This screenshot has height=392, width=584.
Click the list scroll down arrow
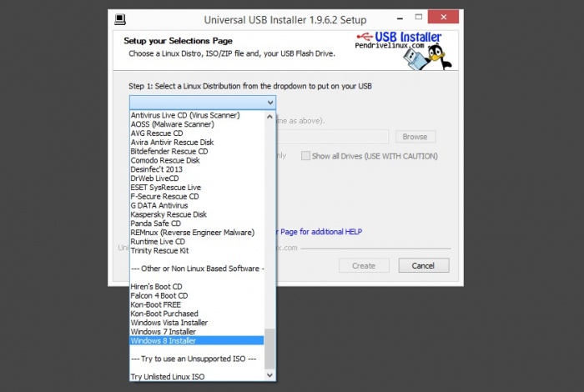[269, 375]
